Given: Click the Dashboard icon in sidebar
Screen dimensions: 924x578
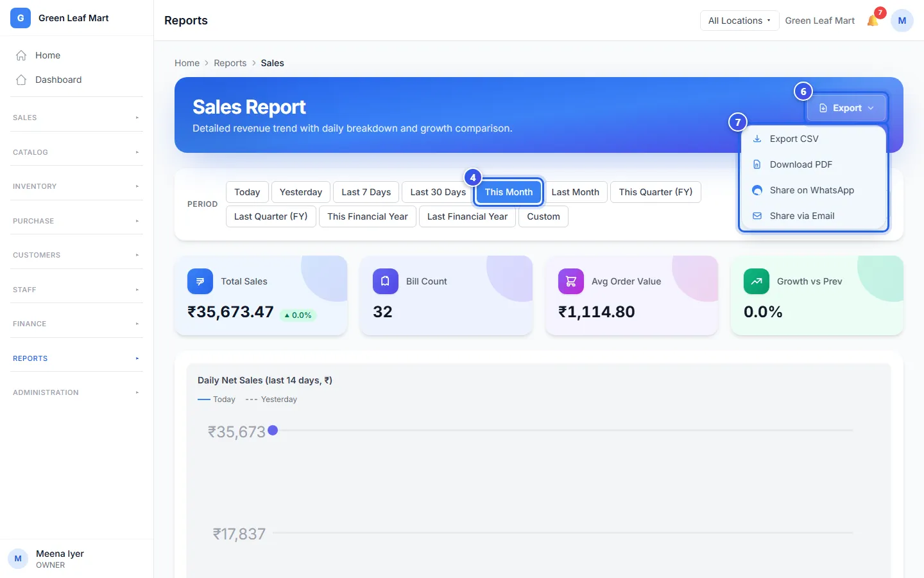Looking at the screenshot, I should (x=21, y=80).
